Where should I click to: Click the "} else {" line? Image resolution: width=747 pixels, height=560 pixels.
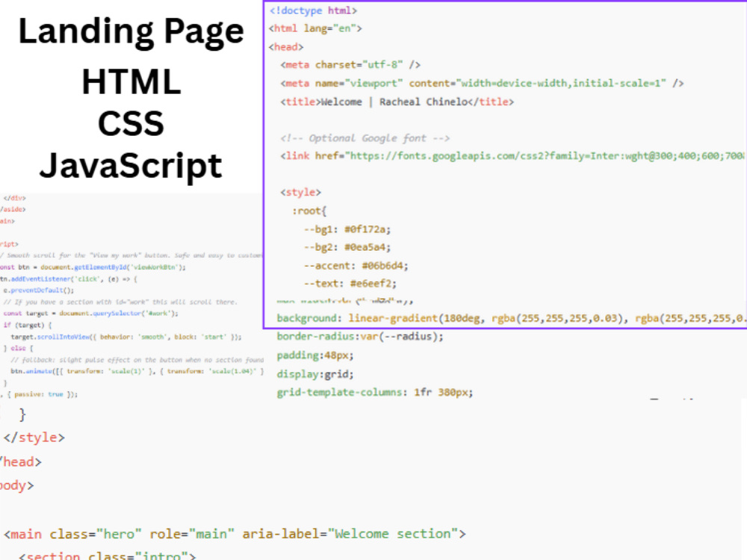(x=19, y=348)
